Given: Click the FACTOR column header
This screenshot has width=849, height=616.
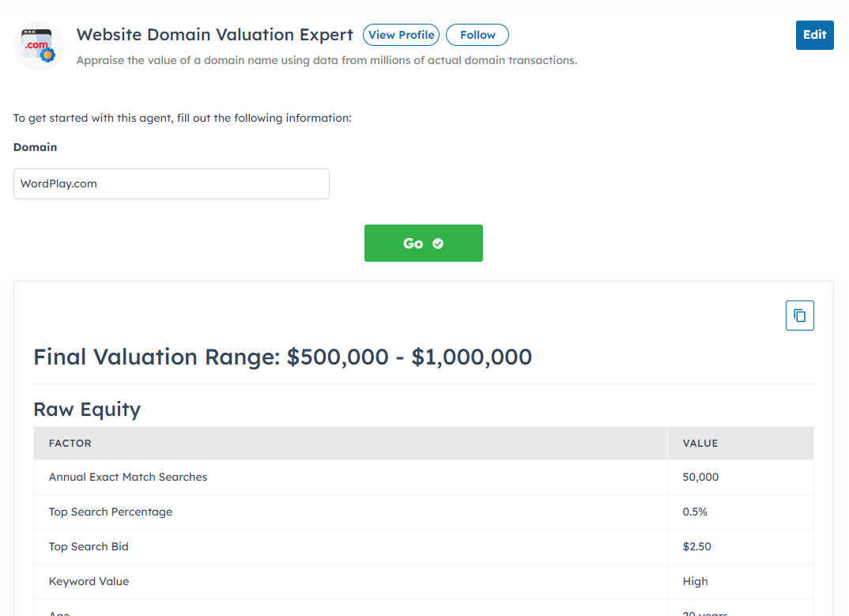Looking at the screenshot, I should [x=70, y=444].
